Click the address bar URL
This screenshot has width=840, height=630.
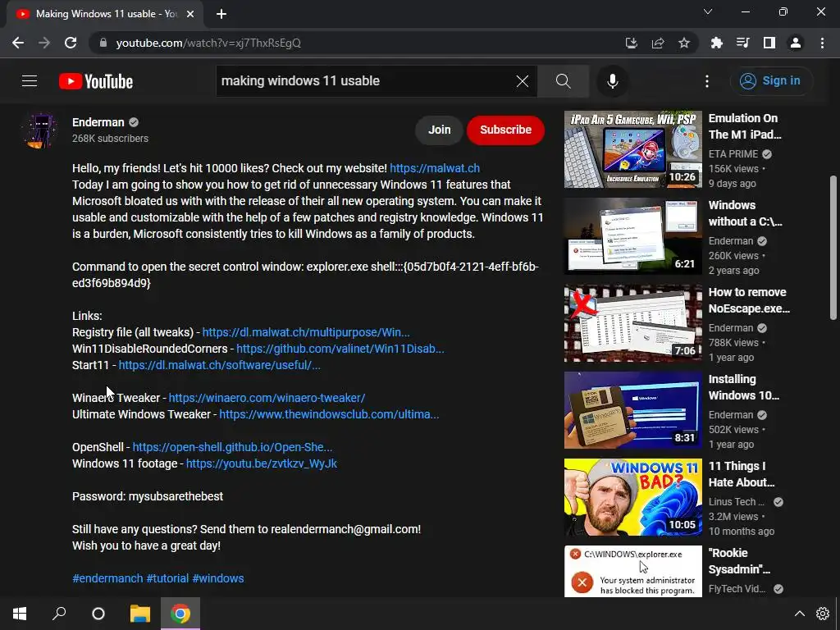pos(208,43)
